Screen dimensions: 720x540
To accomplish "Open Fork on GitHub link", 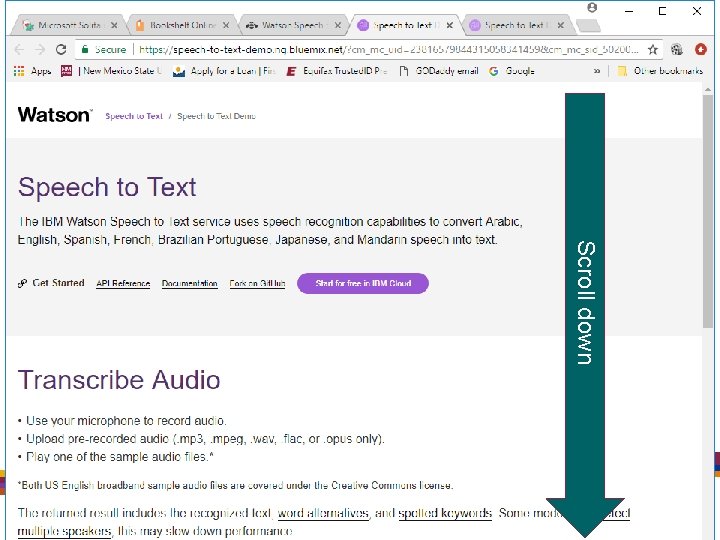I will pyautogui.click(x=257, y=283).
